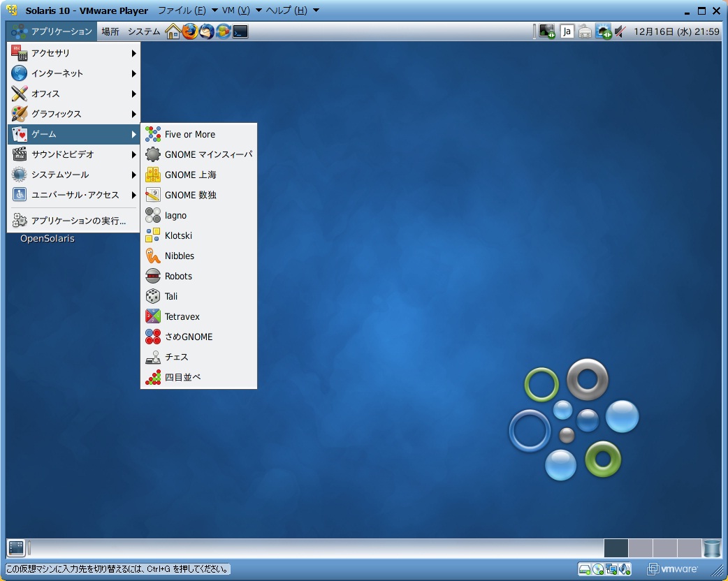This screenshot has width=728, height=581.
Task: Open the システム panel menu
Action: coord(143,31)
